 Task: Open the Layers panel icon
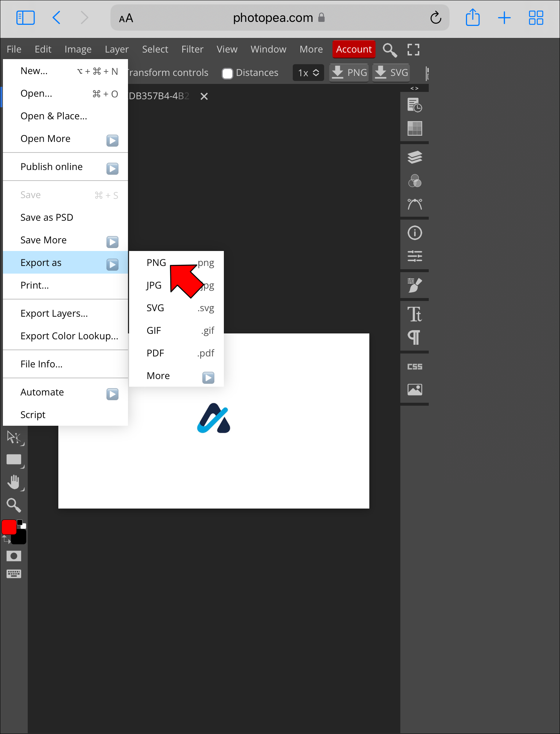point(415,157)
